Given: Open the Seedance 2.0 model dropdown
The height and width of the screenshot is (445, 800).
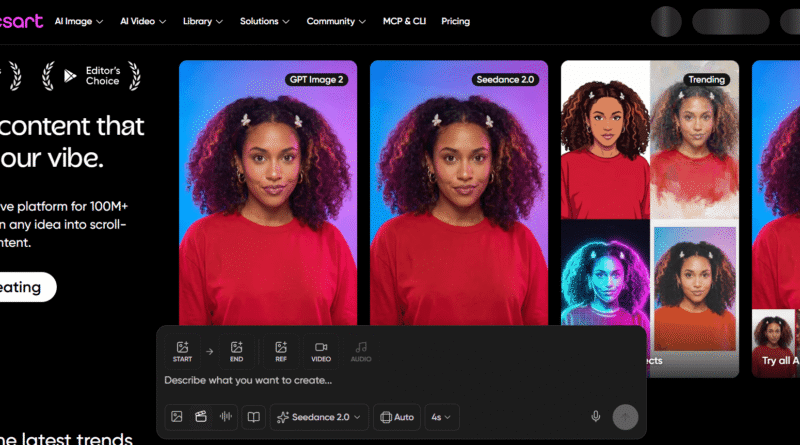Looking at the screenshot, I should [x=319, y=417].
